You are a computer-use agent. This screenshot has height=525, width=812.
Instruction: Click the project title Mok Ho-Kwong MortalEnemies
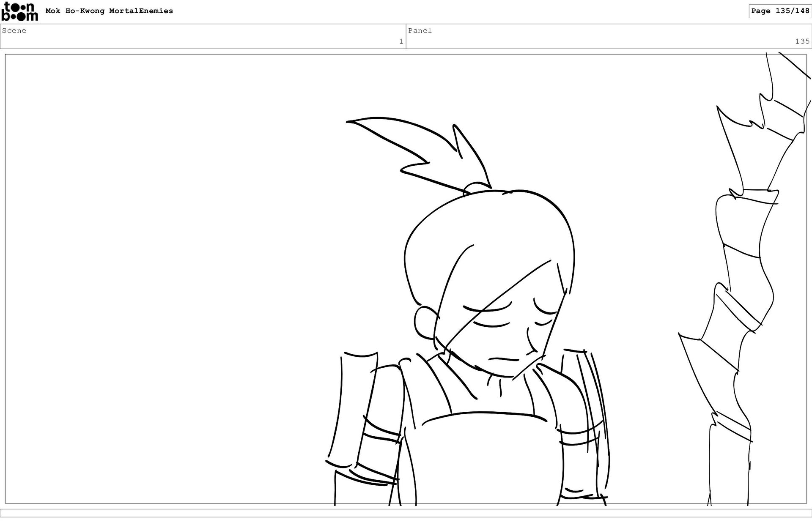click(x=109, y=11)
